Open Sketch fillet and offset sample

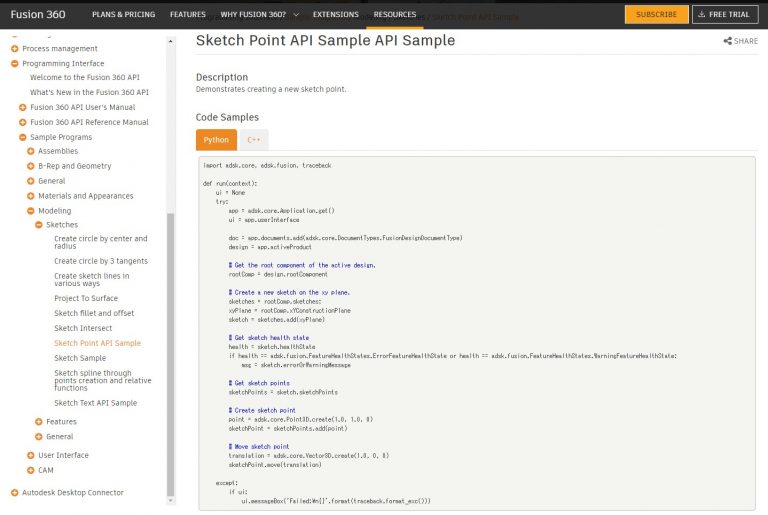(x=94, y=313)
